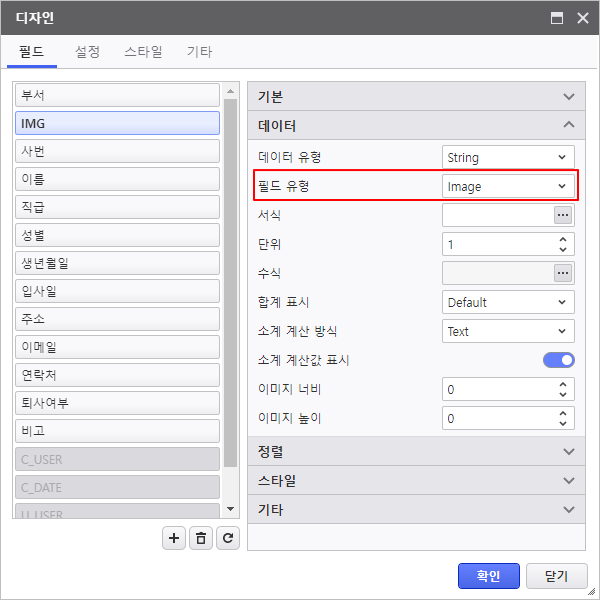This screenshot has width=600, height=600.
Task: Switch to the 스타일 tab
Action: pos(143,52)
